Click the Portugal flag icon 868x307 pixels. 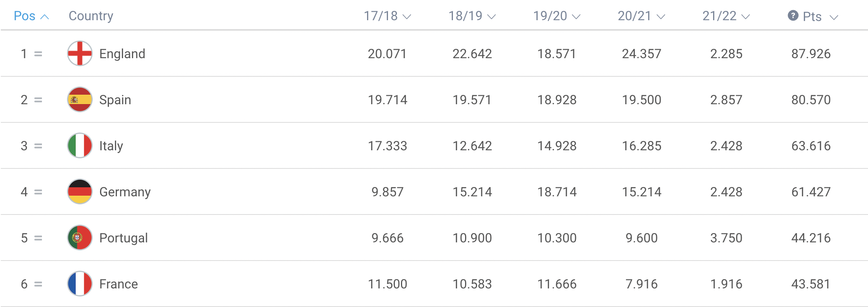pos(80,238)
